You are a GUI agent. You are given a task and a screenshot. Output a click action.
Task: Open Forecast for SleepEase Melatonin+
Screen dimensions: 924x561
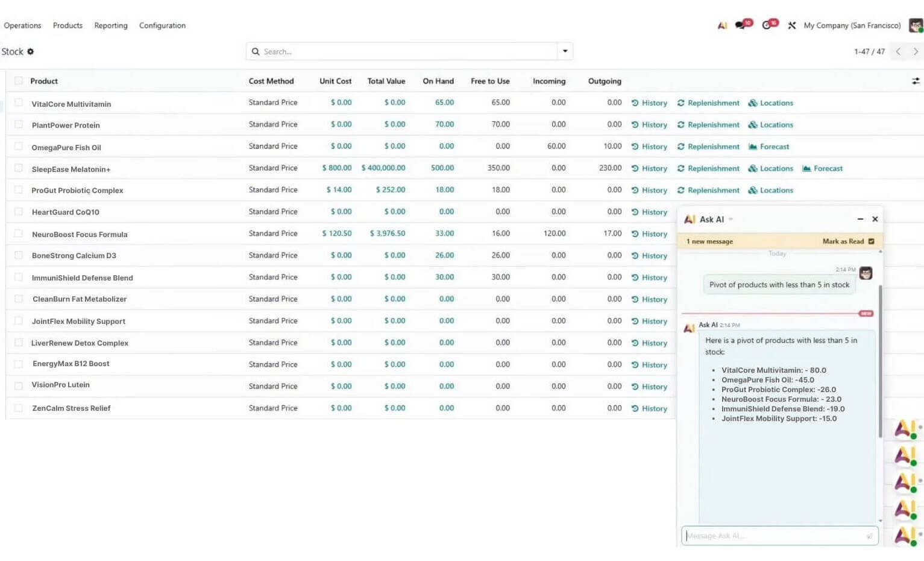822,168
